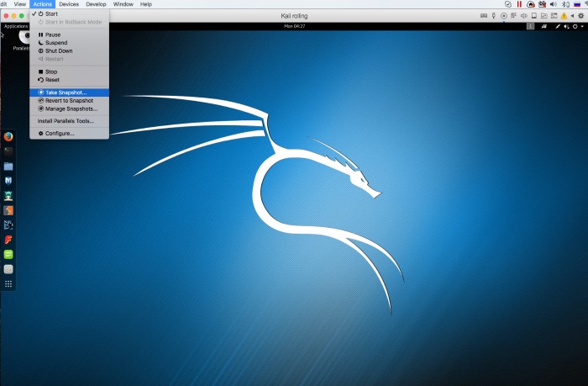Click the Mac menu bar volume icon
The width and height of the screenshot is (588, 386).
(554, 4)
